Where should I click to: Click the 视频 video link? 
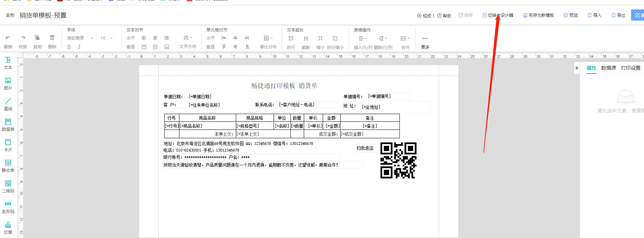424,16
